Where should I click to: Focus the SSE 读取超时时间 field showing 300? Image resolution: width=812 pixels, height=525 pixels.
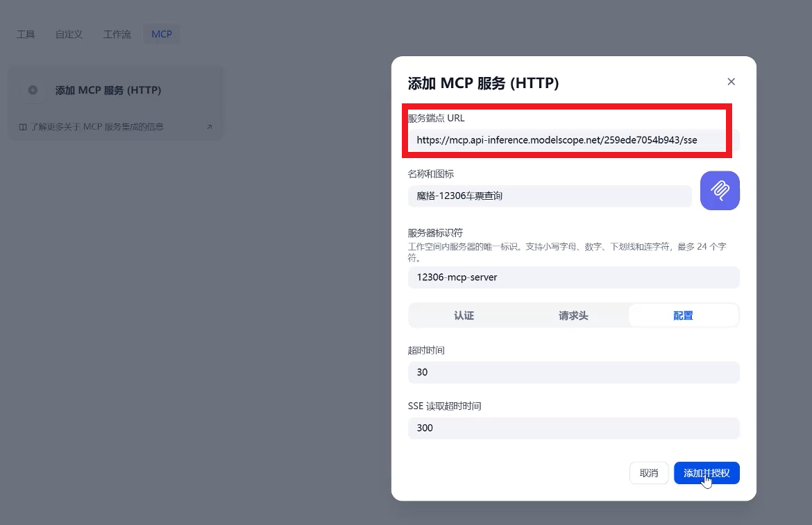pos(574,429)
